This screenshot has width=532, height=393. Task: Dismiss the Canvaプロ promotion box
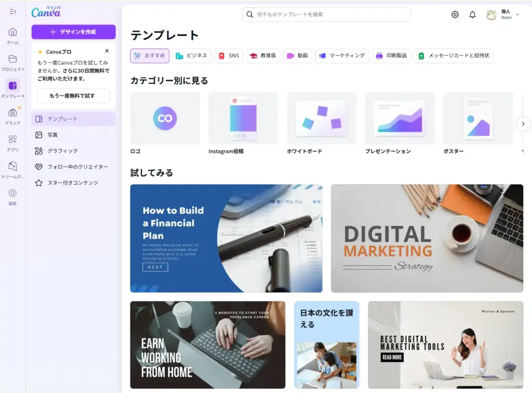pos(107,51)
